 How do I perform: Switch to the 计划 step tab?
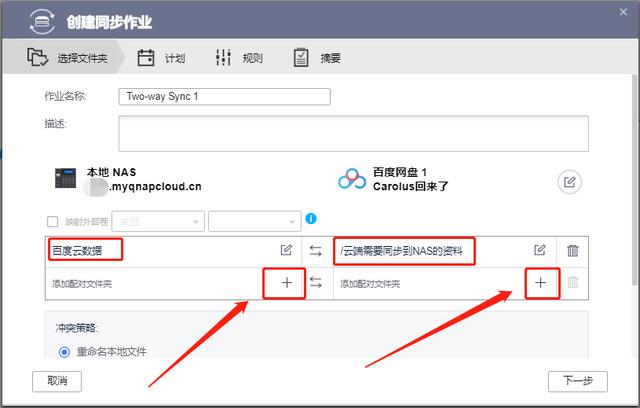click(161, 58)
